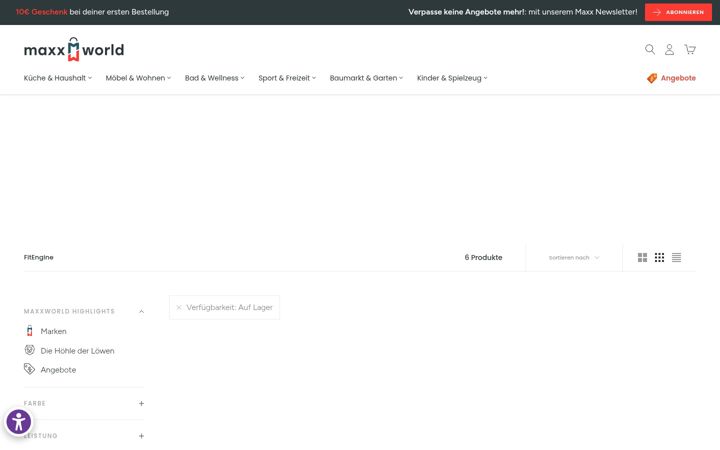The image size is (720, 450).
Task: Switch to large two-column grid view
Action: click(x=642, y=258)
